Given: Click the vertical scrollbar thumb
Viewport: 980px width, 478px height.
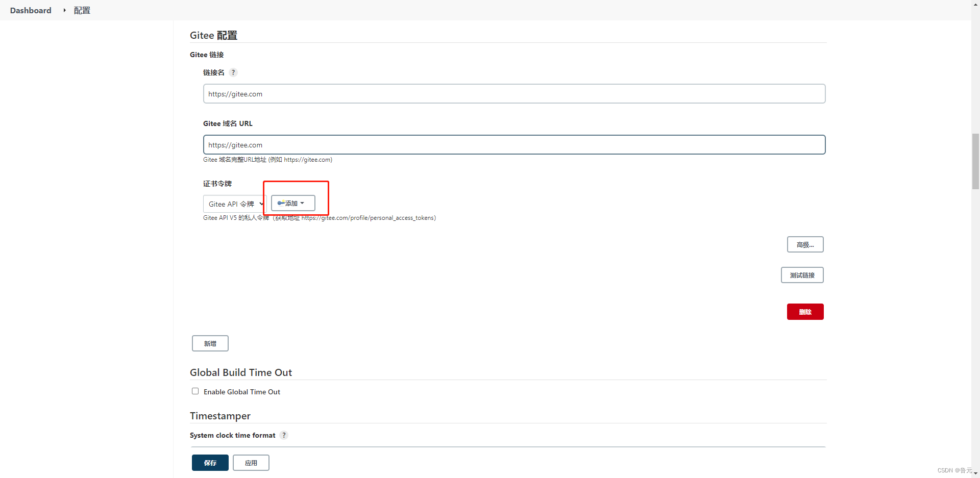Looking at the screenshot, I should [x=975, y=161].
